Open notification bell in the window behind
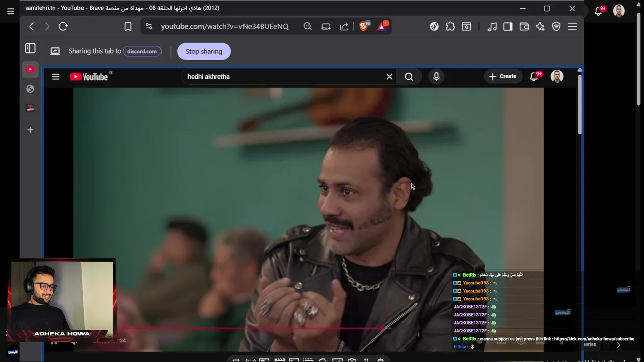Screen dimensions: 644x362 (x=599, y=11)
